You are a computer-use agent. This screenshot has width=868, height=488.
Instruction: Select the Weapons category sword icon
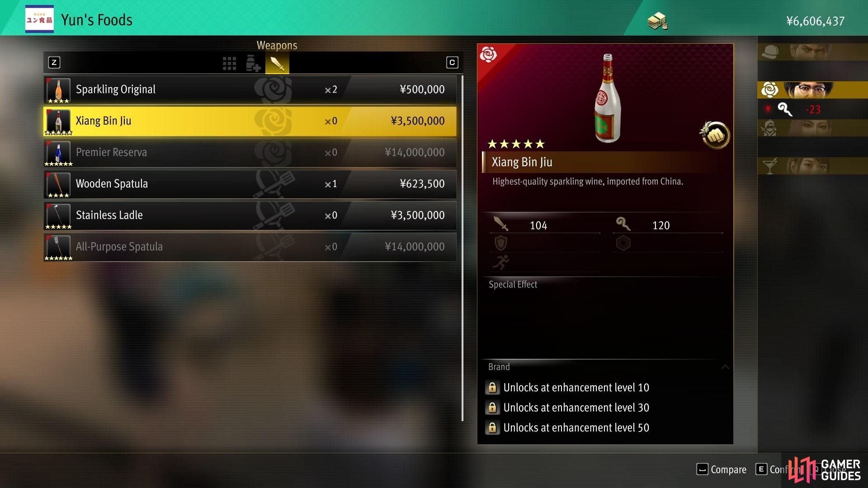277,64
